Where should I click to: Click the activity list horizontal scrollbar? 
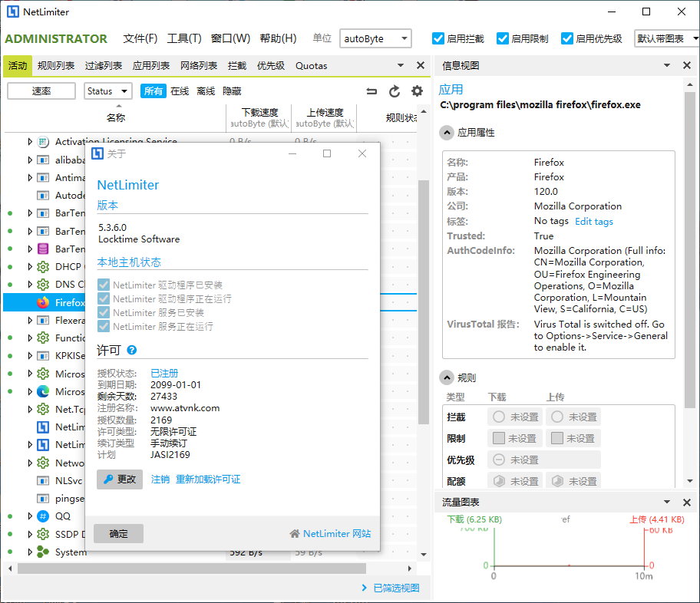coord(192,568)
